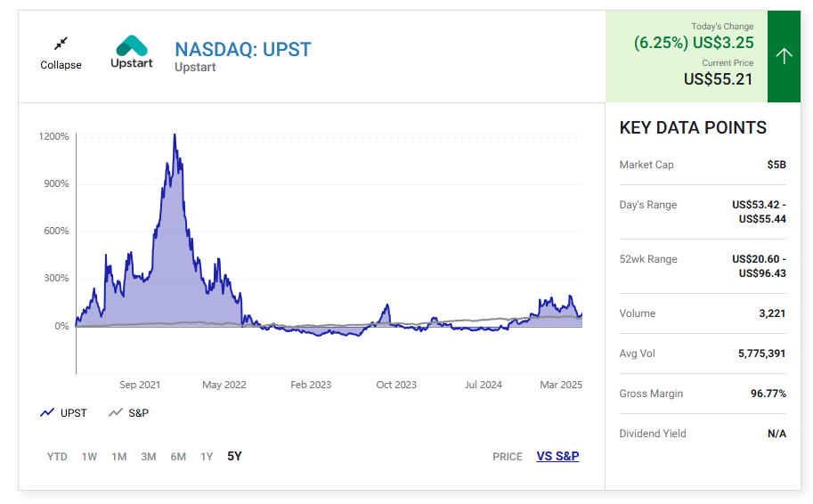Click the 52wk Range value US$20.60 - US$96.43

[x=759, y=266]
